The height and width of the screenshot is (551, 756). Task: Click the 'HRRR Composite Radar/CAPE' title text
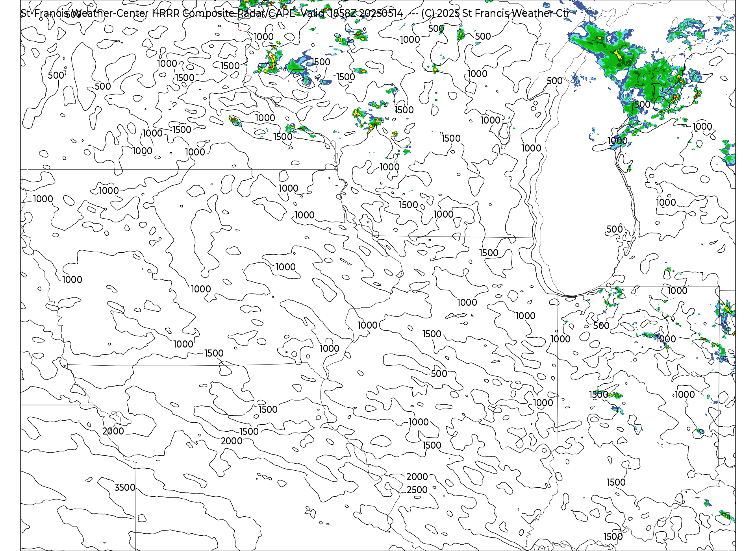[x=224, y=13]
